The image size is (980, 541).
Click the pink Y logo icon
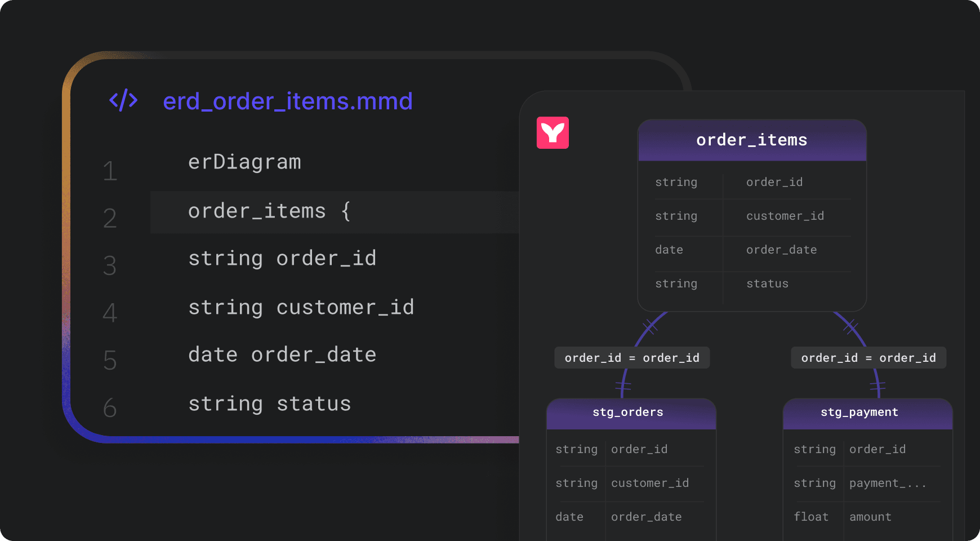point(553,132)
